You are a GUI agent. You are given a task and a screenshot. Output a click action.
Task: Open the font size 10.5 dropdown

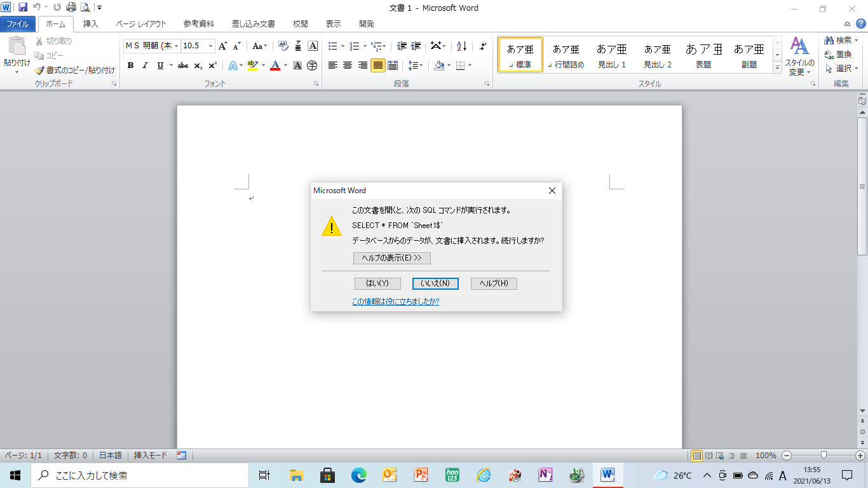pos(210,46)
